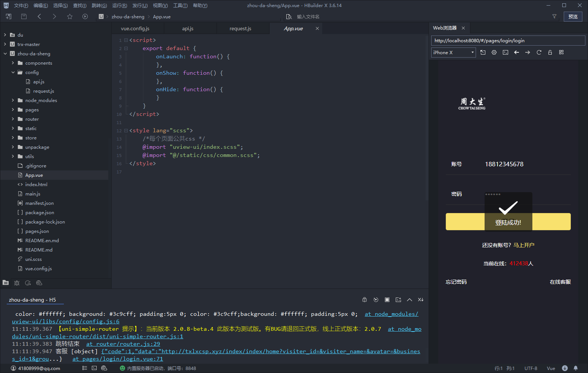588x373 pixels.
Task: Click the external window icon beside iPhone X
Action: pyautogui.click(x=483, y=52)
